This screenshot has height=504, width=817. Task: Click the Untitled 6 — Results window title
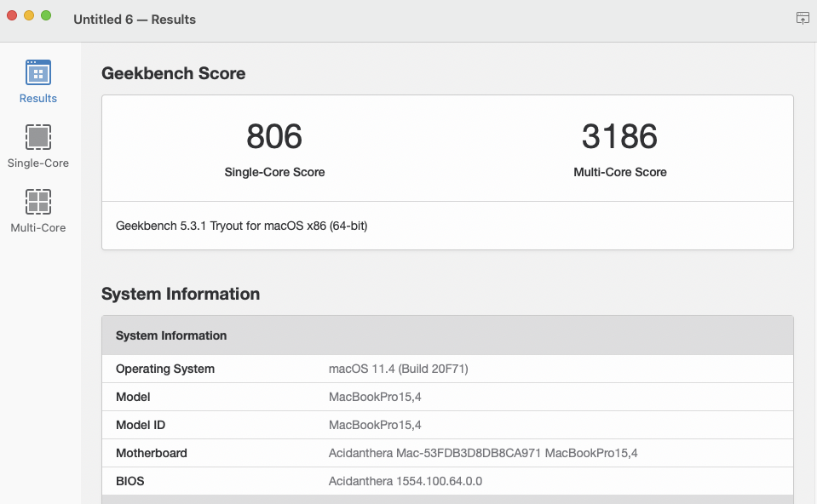tap(135, 20)
